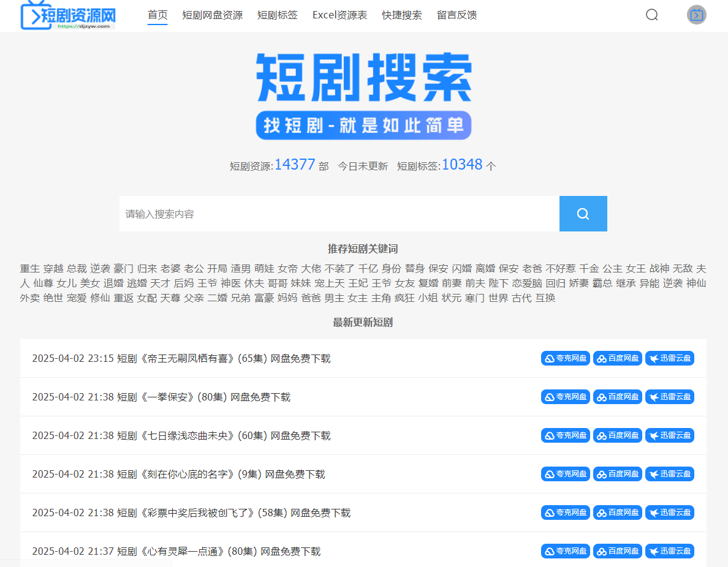Open the 留言反馈 page from the navigation
The image size is (728, 567).
(x=457, y=15)
